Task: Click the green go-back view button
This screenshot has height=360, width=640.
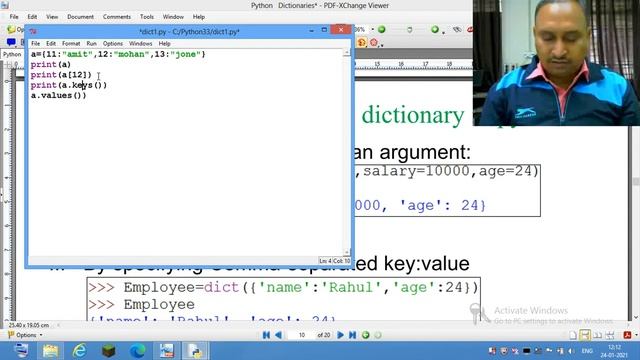Action: click(x=366, y=335)
